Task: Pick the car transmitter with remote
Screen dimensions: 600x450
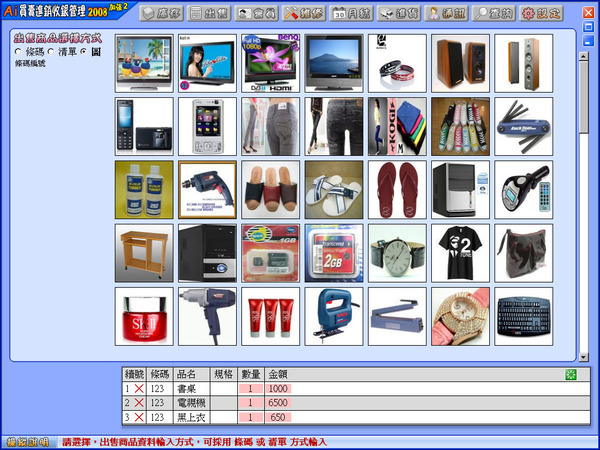Action: 523,190
